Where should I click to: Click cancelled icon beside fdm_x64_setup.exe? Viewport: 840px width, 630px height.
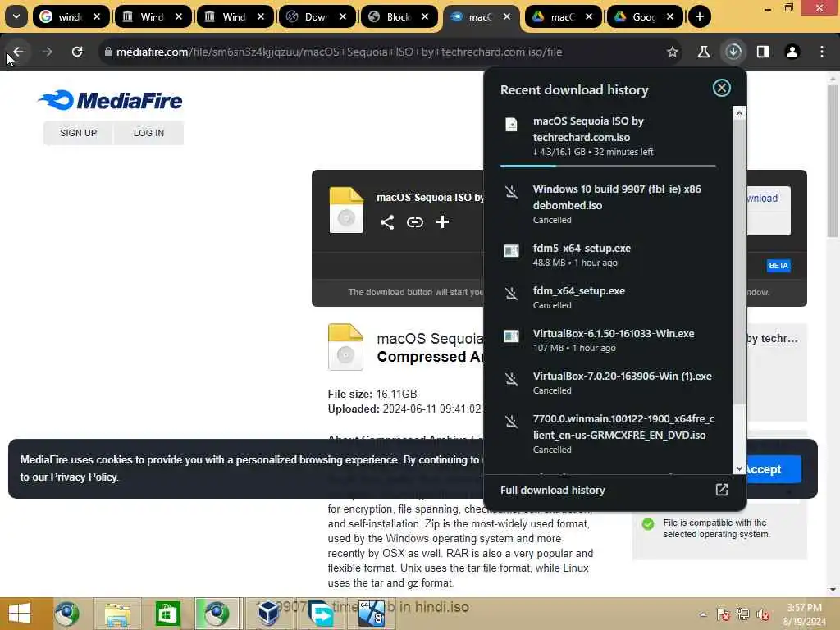(512, 294)
